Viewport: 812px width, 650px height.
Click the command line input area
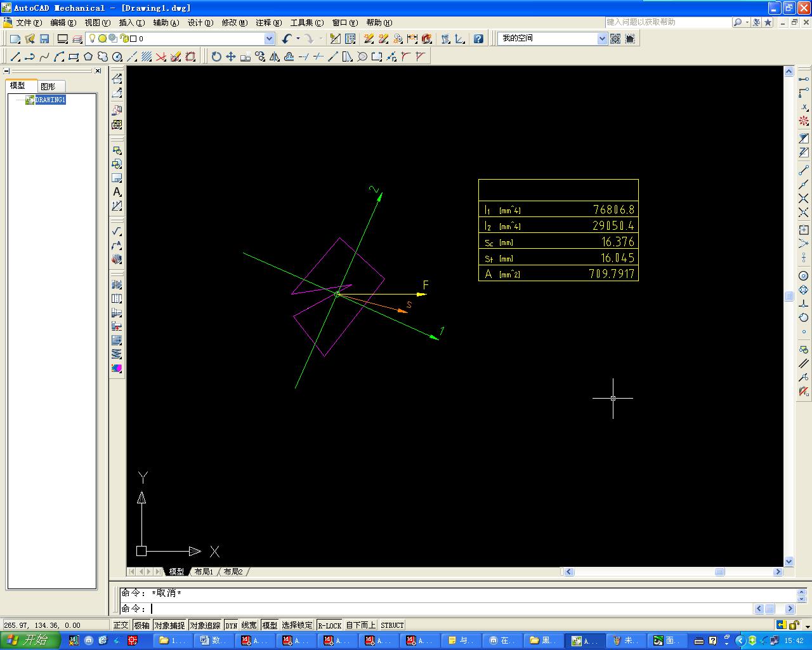[438, 609]
